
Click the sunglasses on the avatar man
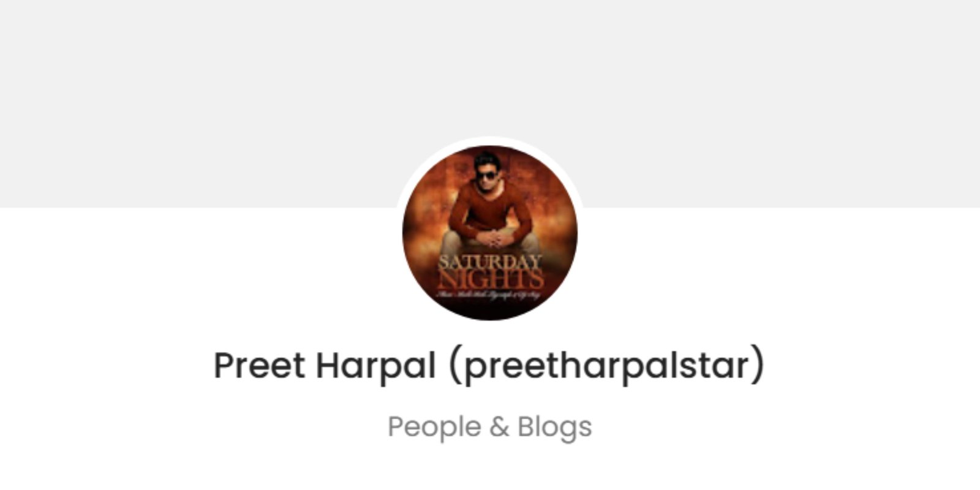click(488, 176)
